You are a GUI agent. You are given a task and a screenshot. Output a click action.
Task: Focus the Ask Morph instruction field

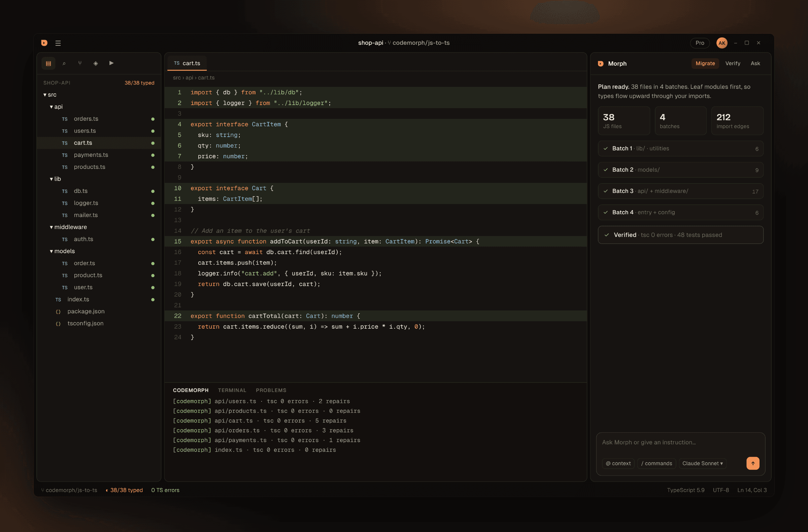680,442
